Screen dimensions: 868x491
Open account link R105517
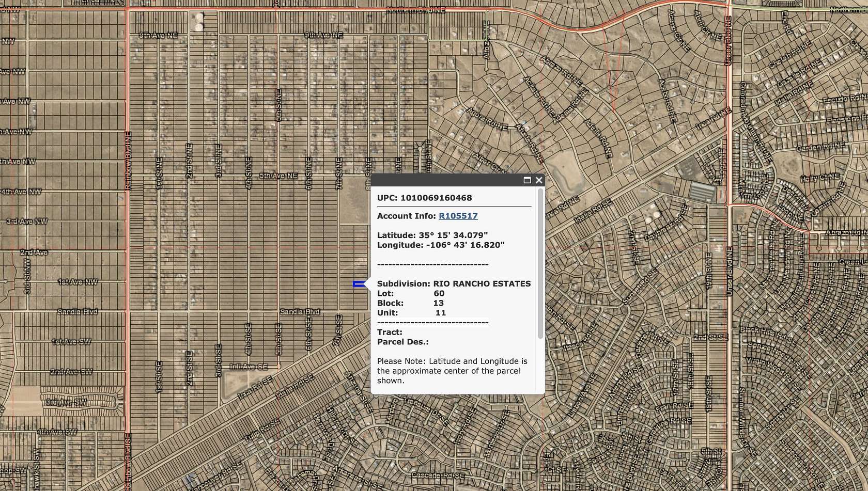[458, 216]
